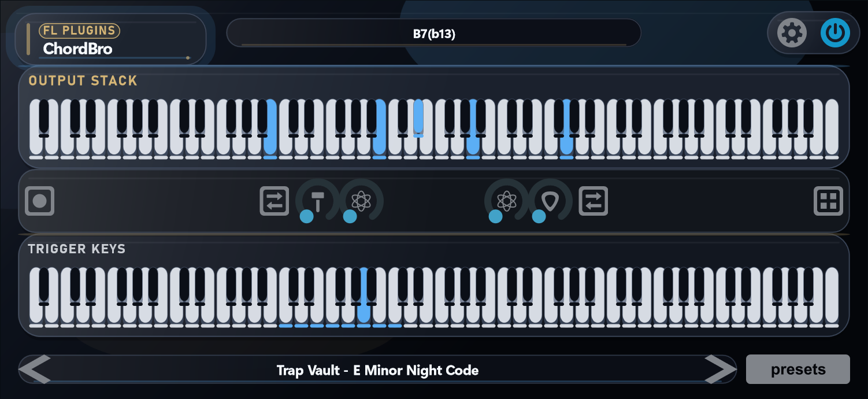Open the grid panel icon on the far right

pyautogui.click(x=828, y=201)
